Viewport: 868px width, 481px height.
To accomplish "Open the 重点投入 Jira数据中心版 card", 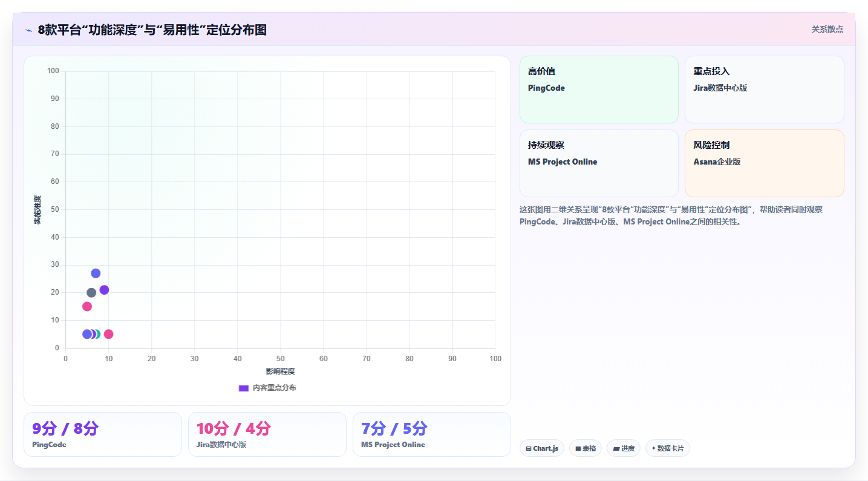I will 764,90.
